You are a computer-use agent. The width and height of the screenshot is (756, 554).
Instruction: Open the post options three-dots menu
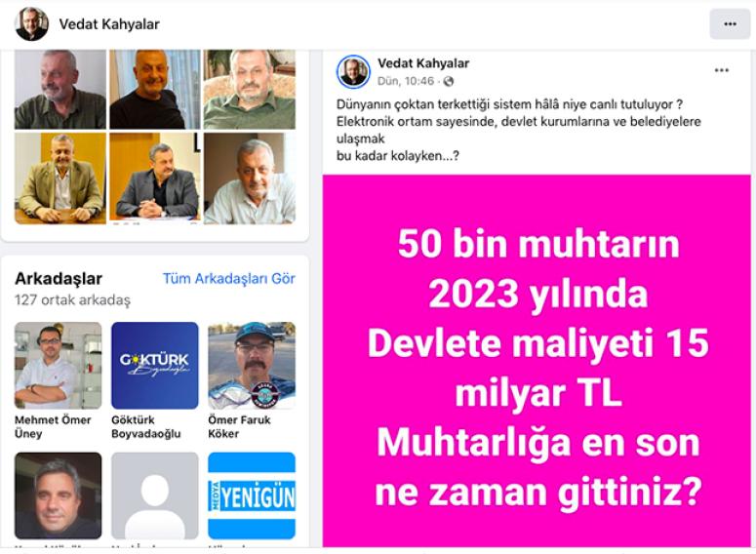[x=721, y=70]
